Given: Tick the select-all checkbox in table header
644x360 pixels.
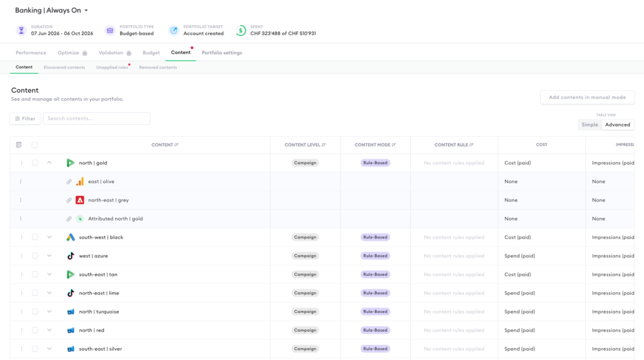Looking at the screenshot, I should tap(35, 145).
